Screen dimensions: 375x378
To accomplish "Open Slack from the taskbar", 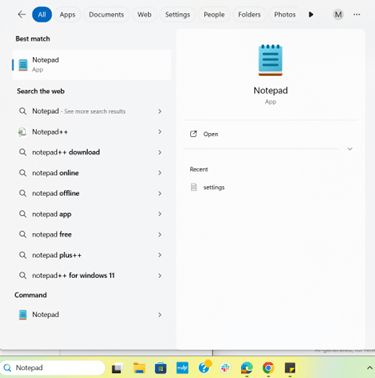I will pos(226,368).
